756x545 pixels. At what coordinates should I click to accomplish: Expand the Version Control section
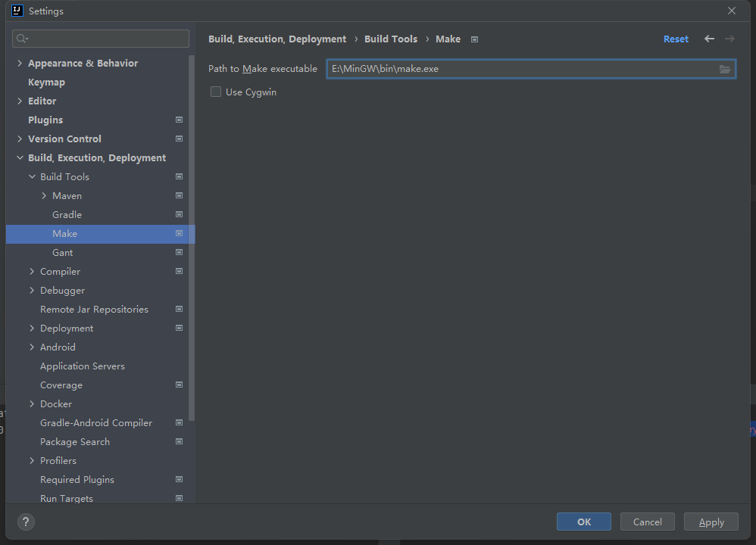20,139
